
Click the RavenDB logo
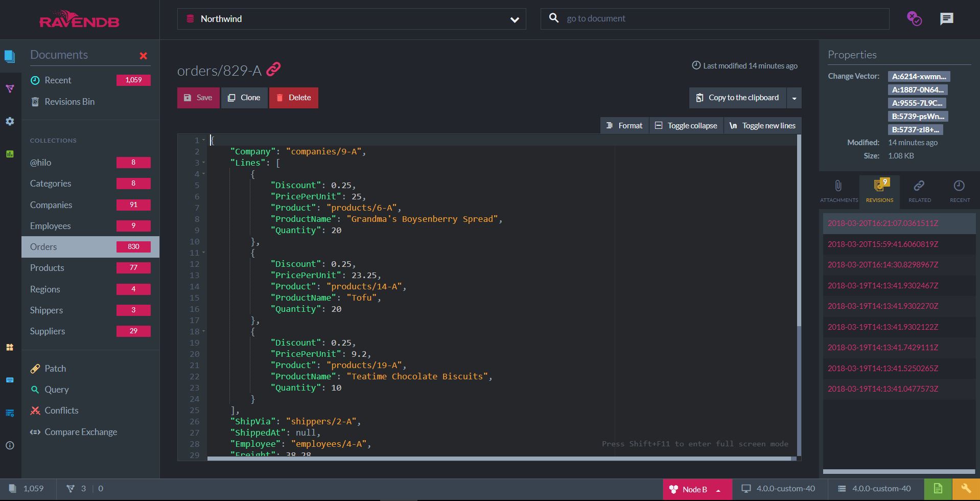79,19
